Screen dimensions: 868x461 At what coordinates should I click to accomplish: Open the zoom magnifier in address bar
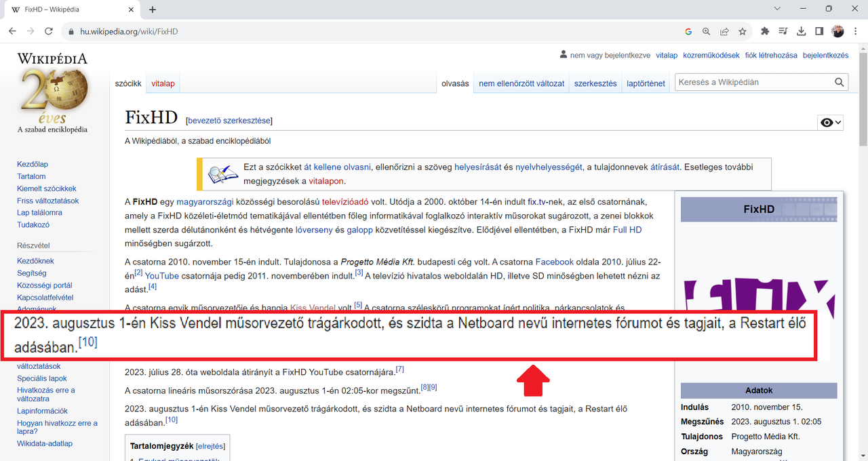point(707,31)
